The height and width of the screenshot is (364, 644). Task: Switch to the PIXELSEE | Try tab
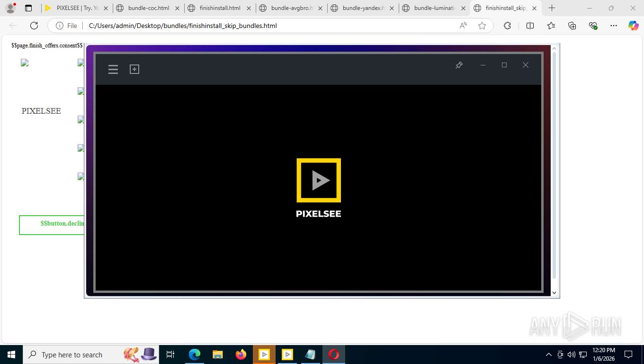click(x=77, y=8)
